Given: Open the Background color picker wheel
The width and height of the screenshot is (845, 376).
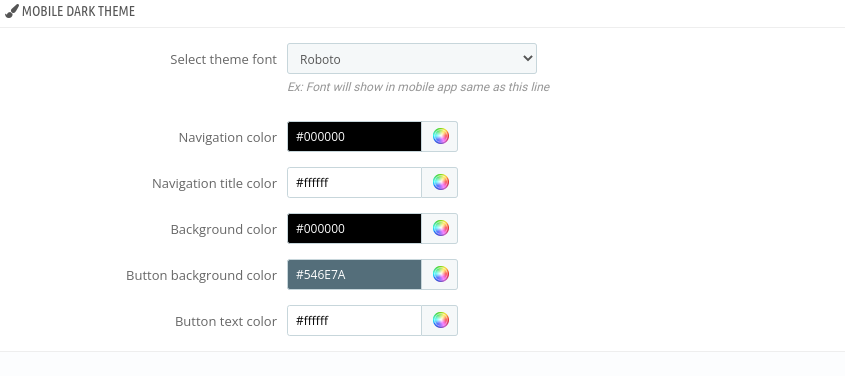Looking at the screenshot, I should pos(440,228).
